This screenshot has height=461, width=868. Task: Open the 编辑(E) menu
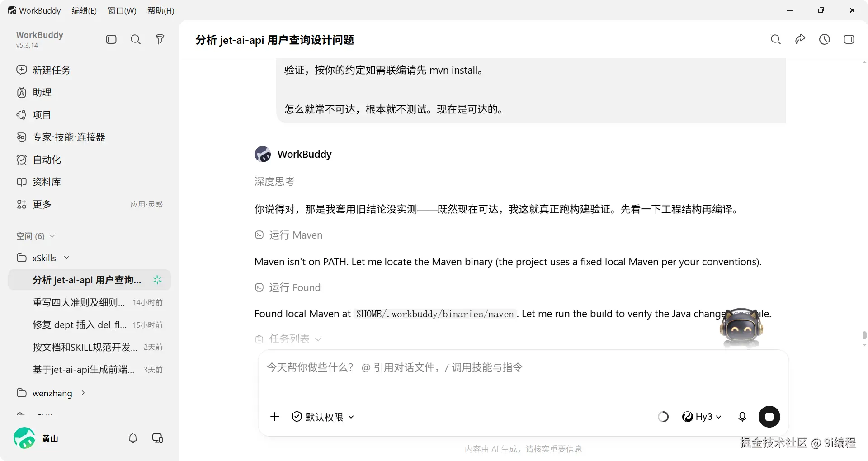point(84,10)
